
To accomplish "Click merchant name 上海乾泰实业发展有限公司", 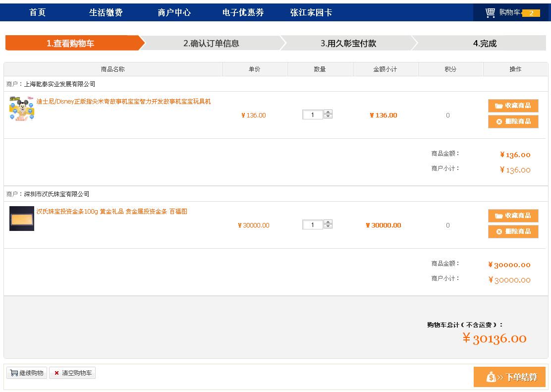I will pos(60,84).
